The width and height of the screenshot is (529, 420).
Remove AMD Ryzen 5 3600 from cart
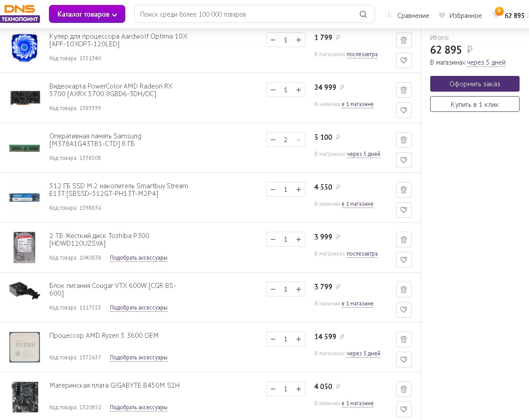[x=404, y=339]
